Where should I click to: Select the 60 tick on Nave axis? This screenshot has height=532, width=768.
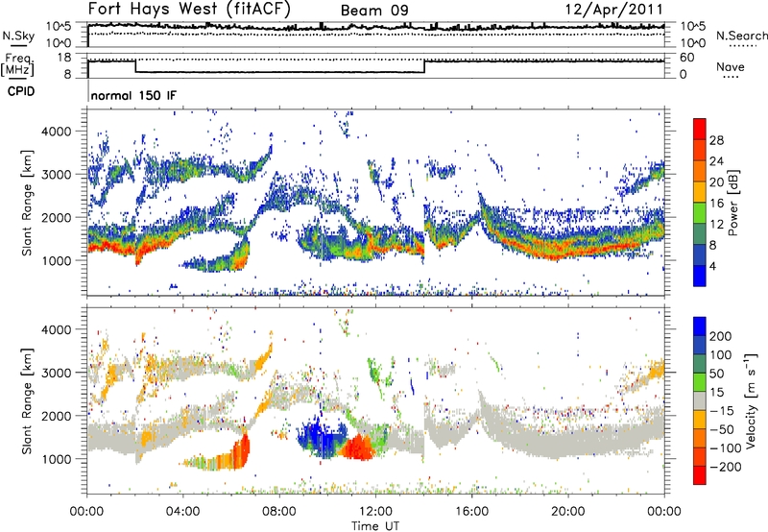coord(687,58)
